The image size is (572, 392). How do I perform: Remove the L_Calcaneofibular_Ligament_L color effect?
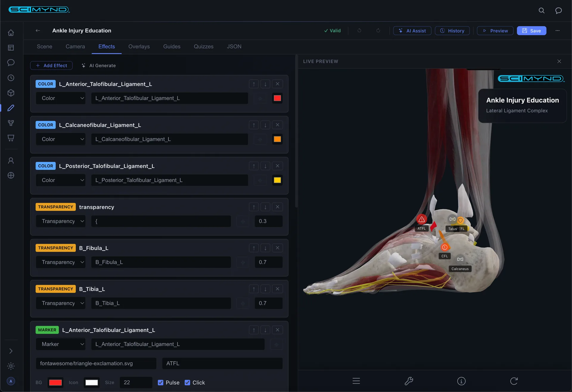tap(277, 125)
